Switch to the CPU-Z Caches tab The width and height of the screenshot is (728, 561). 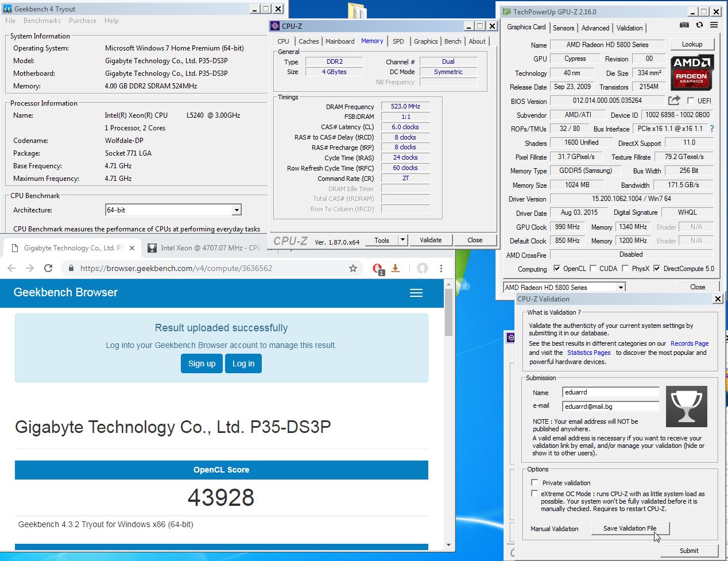click(x=308, y=41)
